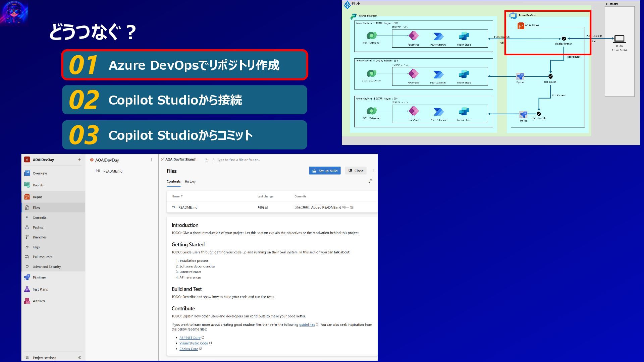Open repository more options menu
644x362 pixels.
point(151,160)
